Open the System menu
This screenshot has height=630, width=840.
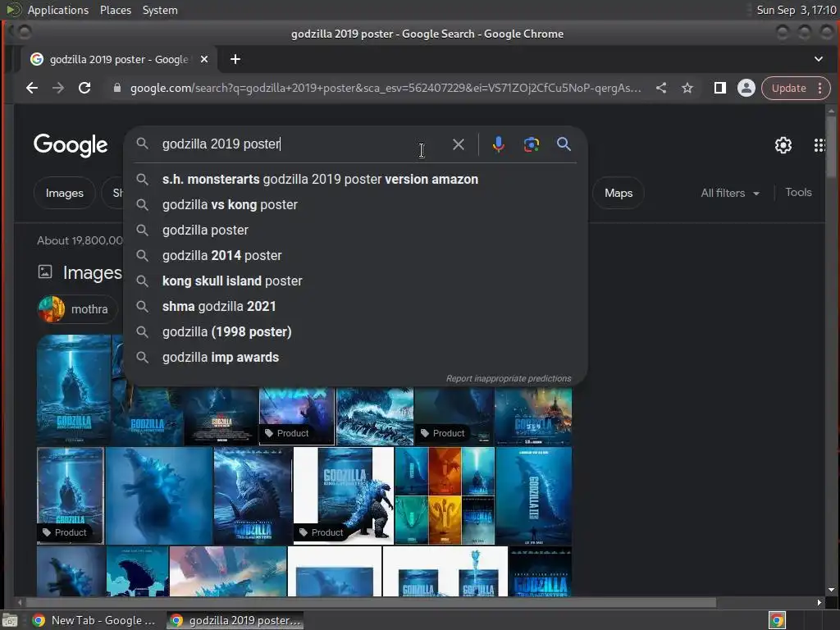point(160,10)
